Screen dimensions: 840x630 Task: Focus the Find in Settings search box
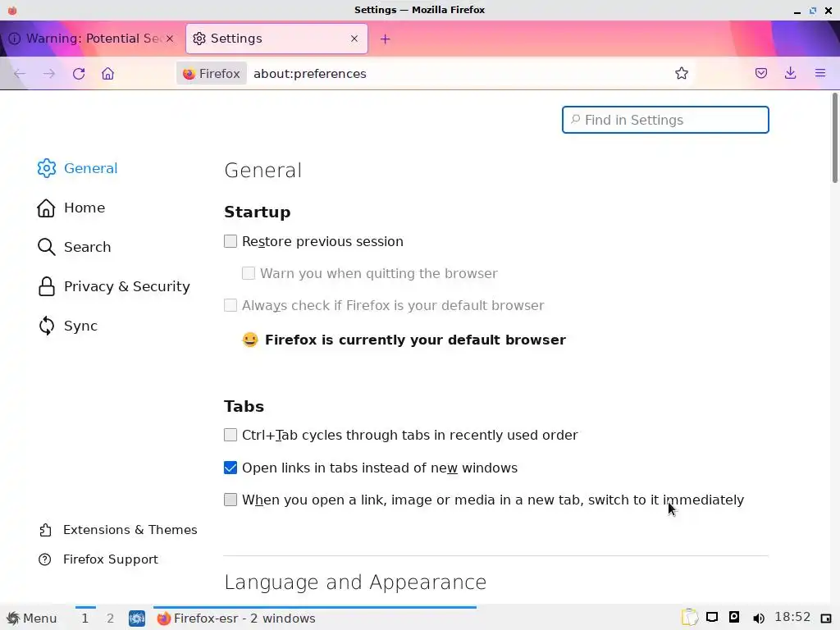click(x=665, y=120)
